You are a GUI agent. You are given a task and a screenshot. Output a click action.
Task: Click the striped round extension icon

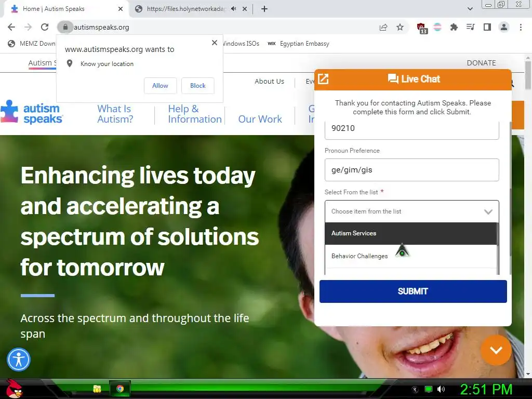point(437,27)
